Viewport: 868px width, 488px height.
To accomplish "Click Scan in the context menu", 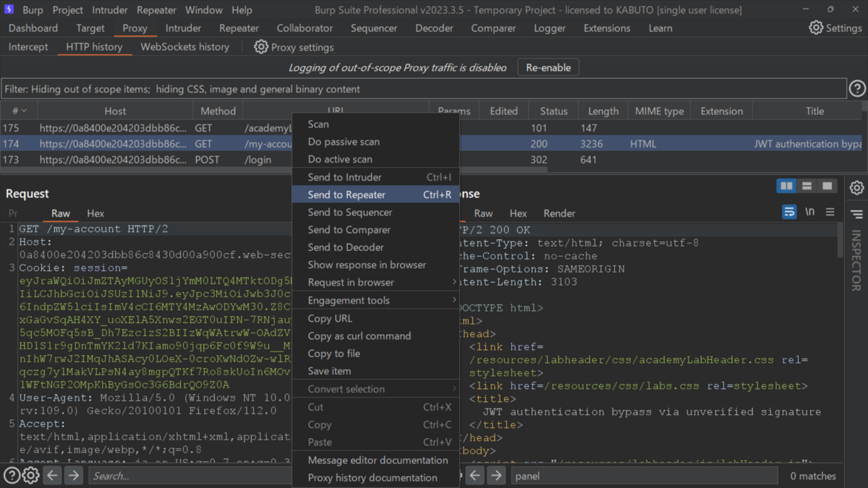I will click(x=375, y=124).
